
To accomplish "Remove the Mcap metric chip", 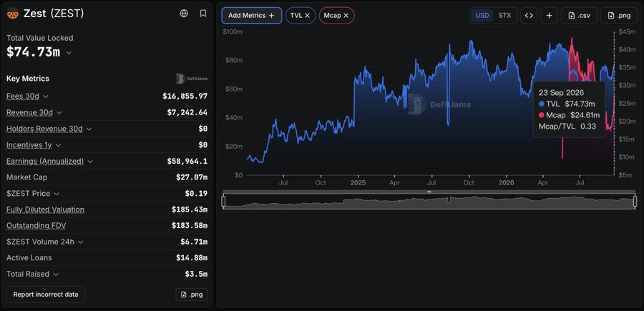I will [x=346, y=16].
